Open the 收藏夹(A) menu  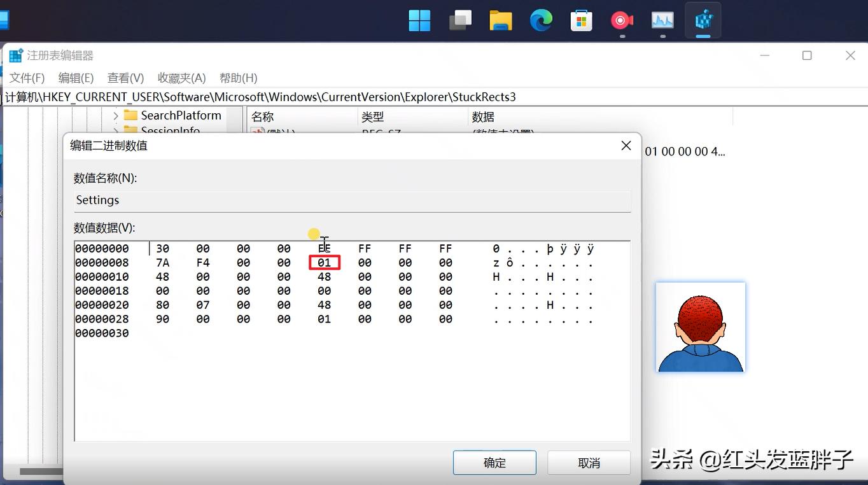pyautogui.click(x=181, y=78)
